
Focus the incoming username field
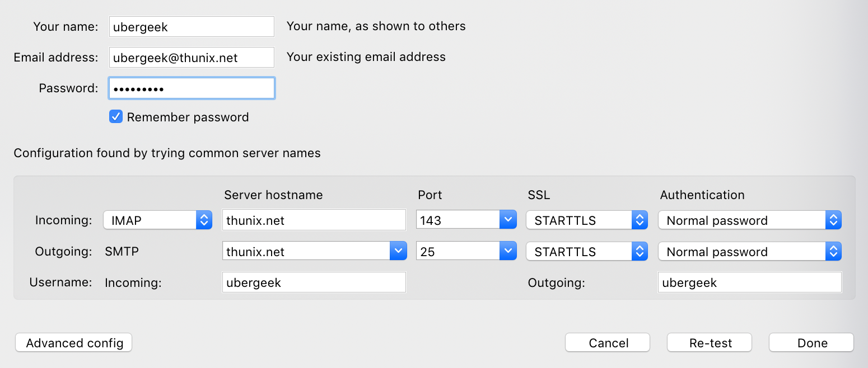(x=314, y=282)
